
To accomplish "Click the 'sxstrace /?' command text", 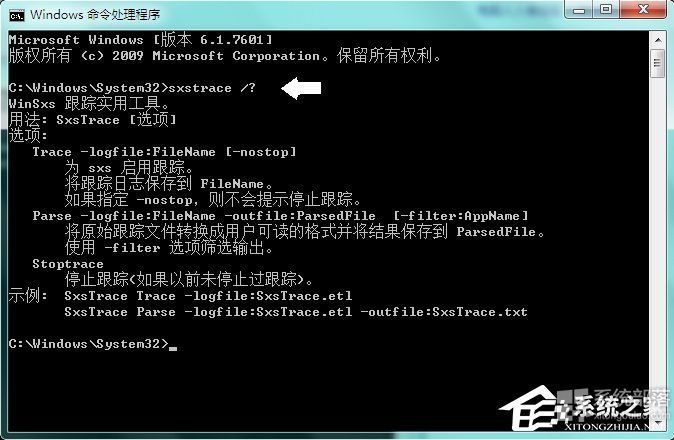I will pyautogui.click(x=212, y=88).
